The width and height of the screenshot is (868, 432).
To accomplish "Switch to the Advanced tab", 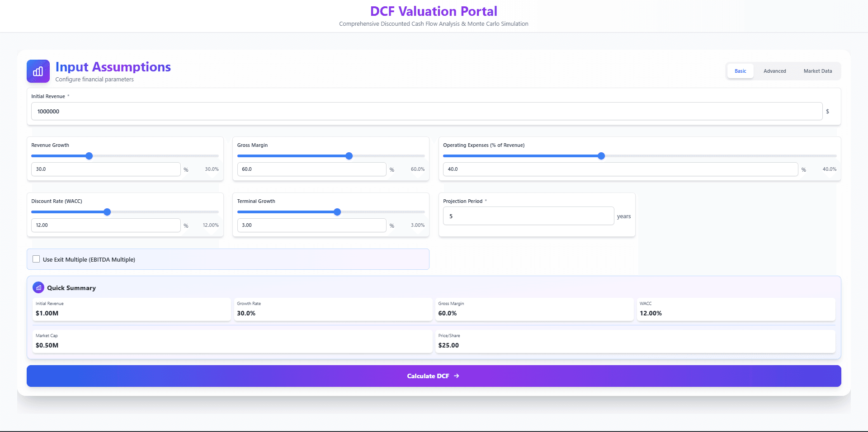I will pyautogui.click(x=774, y=71).
